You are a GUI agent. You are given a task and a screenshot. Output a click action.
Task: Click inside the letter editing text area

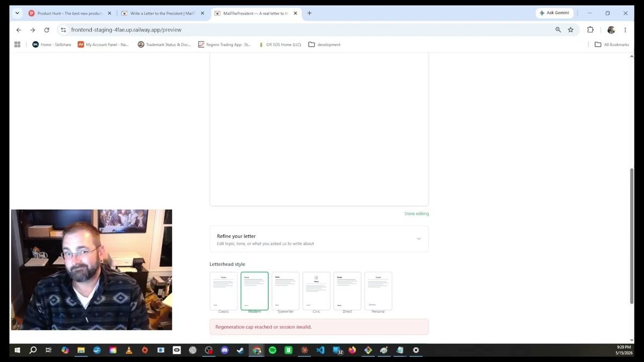(319, 129)
